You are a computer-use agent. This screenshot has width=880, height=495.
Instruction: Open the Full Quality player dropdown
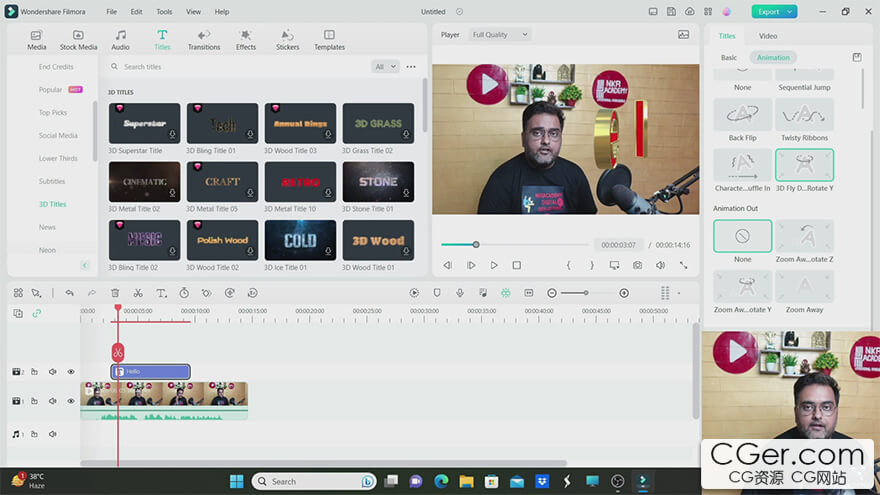coord(499,35)
